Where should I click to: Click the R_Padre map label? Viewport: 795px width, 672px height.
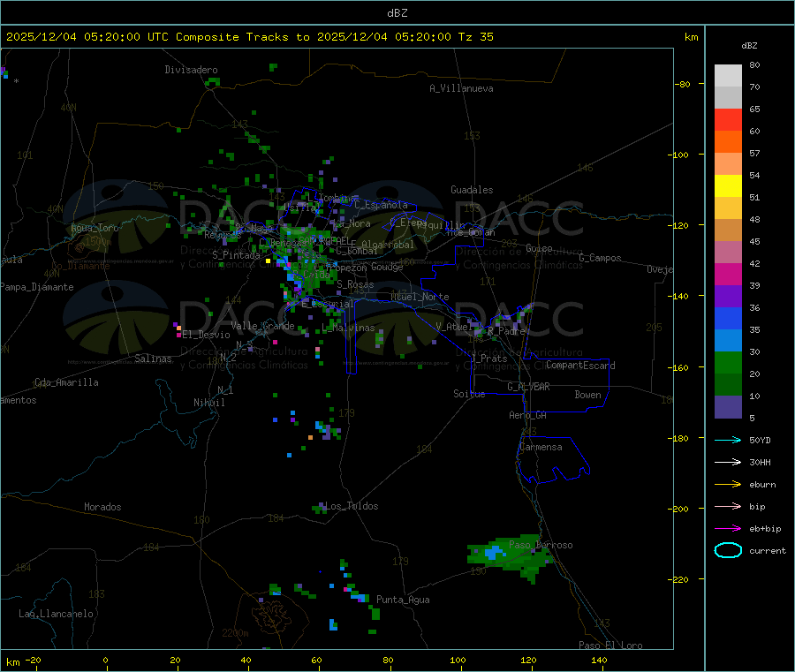tap(506, 331)
